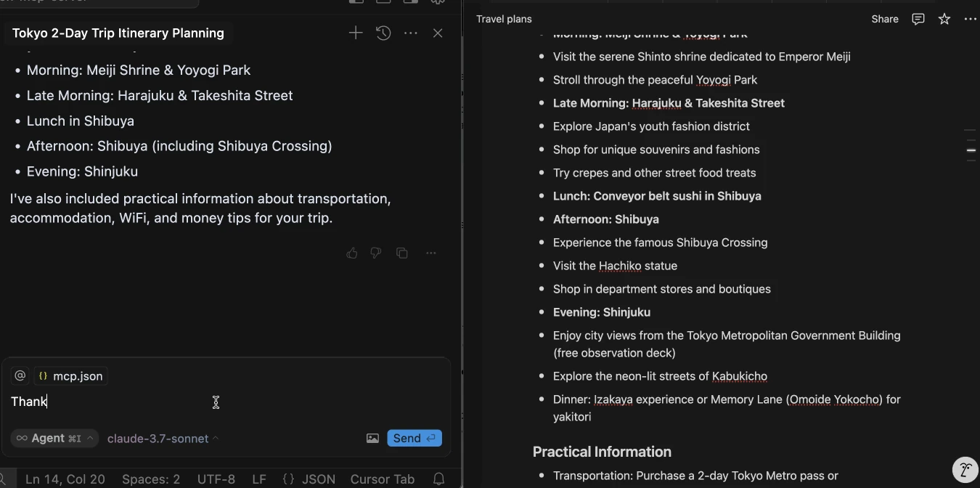Screen dimensions: 980x488
Task: Start a new chat with the plus icon
Action: [x=355, y=33]
